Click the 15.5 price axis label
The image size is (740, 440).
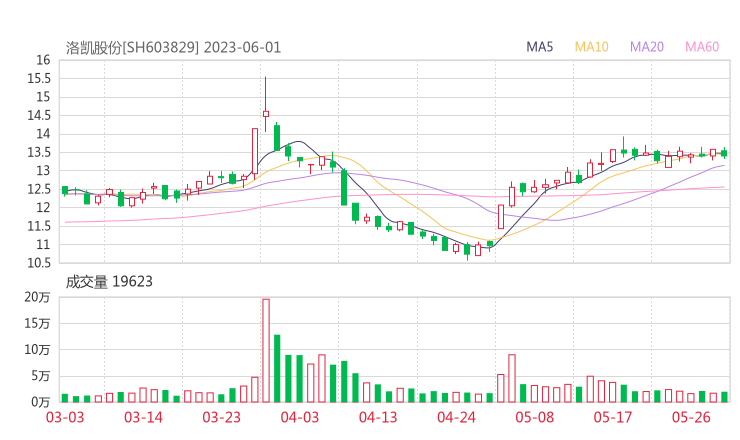pos(39,78)
